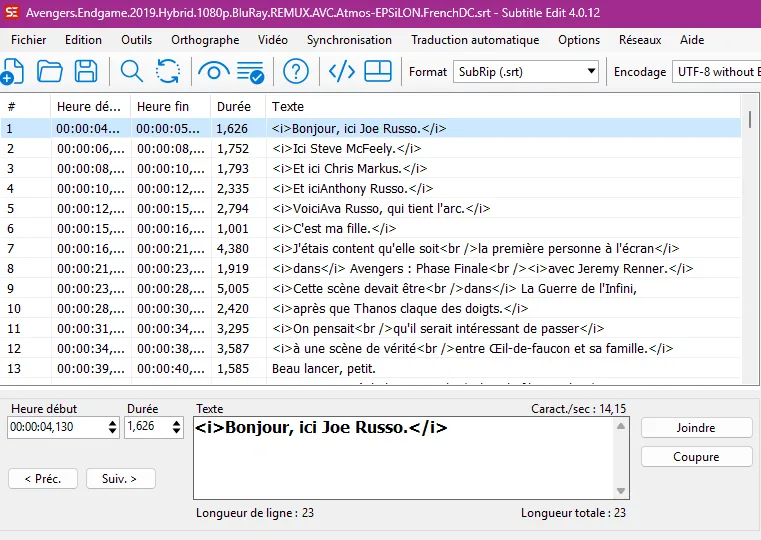Click the Texte column header
The height and width of the screenshot is (540, 761).
pyautogui.click(x=503, y=106)
